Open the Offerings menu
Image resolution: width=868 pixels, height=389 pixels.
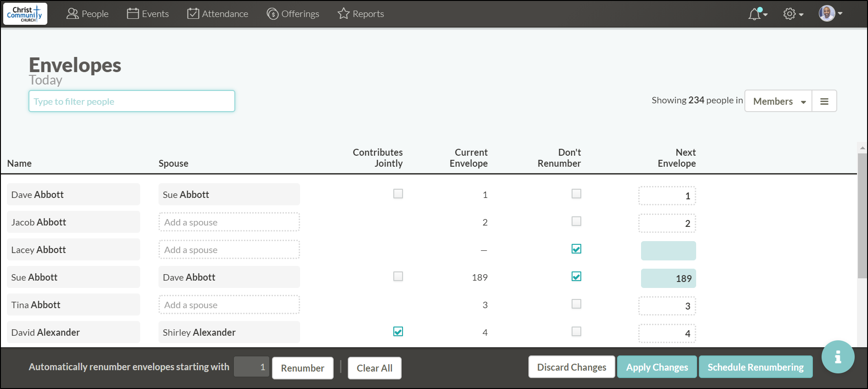tap(293, 14)
